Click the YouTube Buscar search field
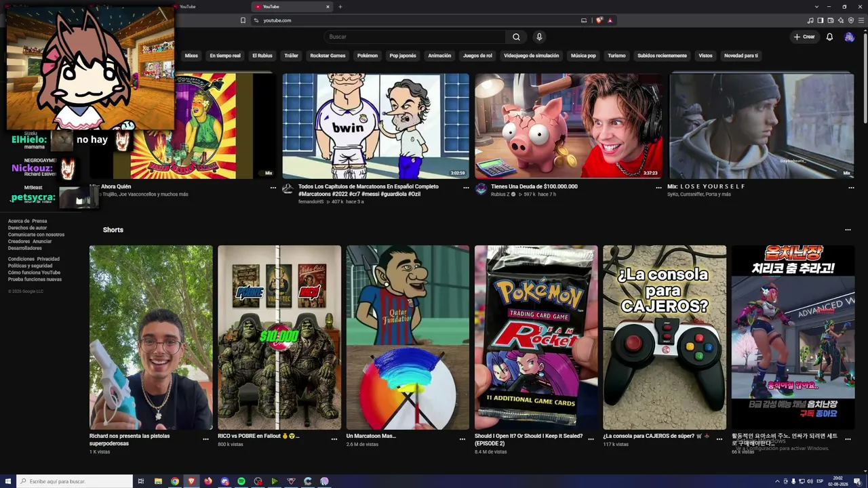868x488 pixels. [414, 37]
